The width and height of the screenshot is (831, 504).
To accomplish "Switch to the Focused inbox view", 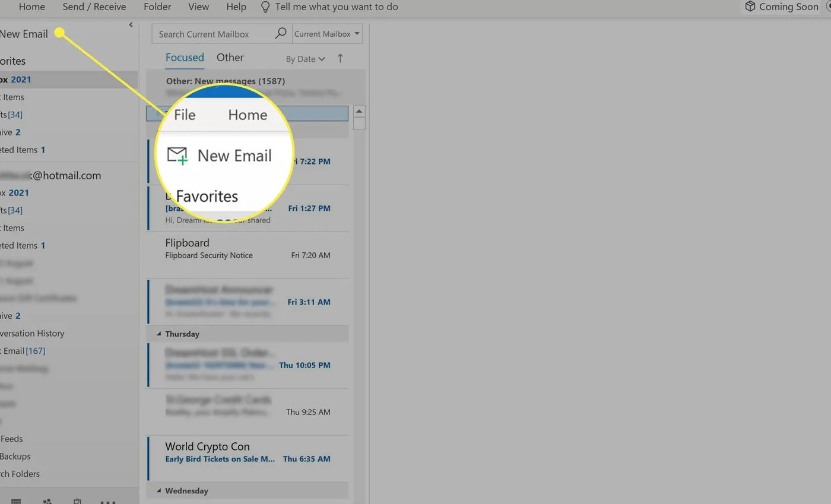I will 185,57.
